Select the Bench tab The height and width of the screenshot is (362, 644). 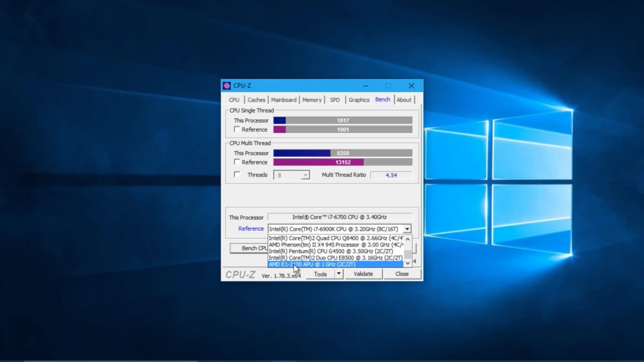coord(382,100)
